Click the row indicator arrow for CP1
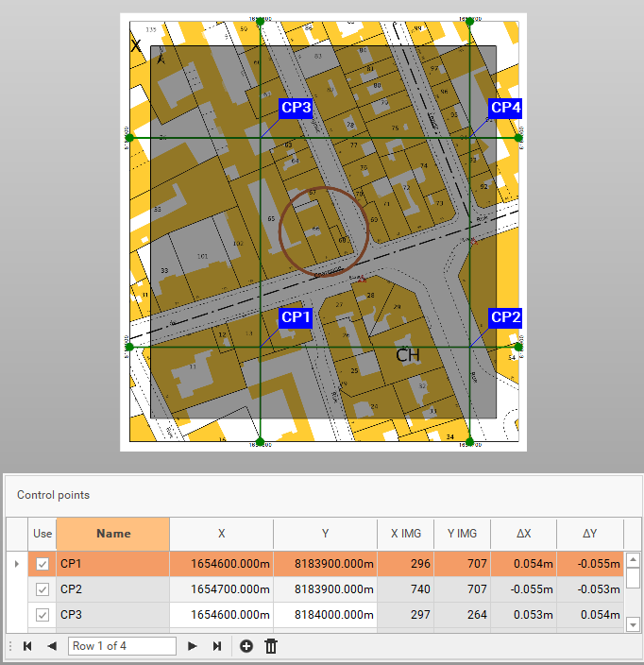The height and width of the screenshot is (665, 644). click(14, 564)
